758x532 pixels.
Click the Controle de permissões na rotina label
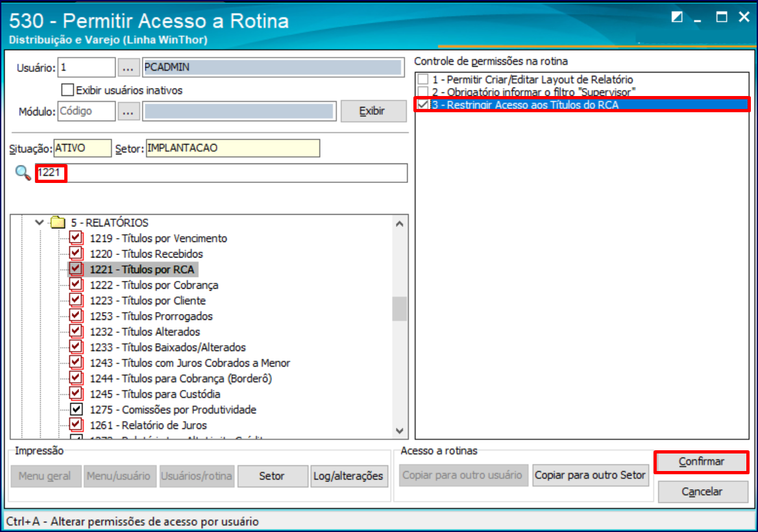click(x=491, y=62)
